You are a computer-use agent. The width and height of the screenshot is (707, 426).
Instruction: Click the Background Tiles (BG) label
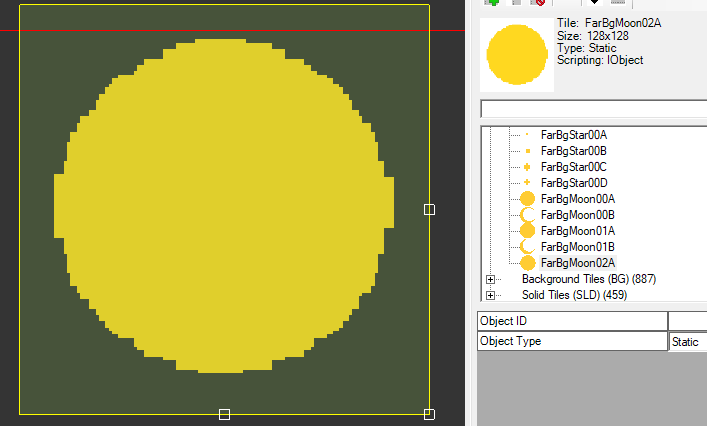click(588, 279)
